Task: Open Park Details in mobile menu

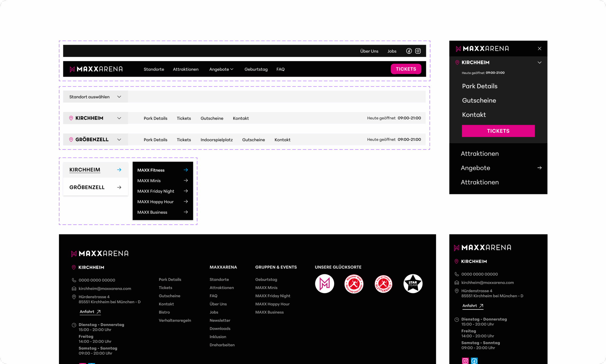Action: (480, 86)
